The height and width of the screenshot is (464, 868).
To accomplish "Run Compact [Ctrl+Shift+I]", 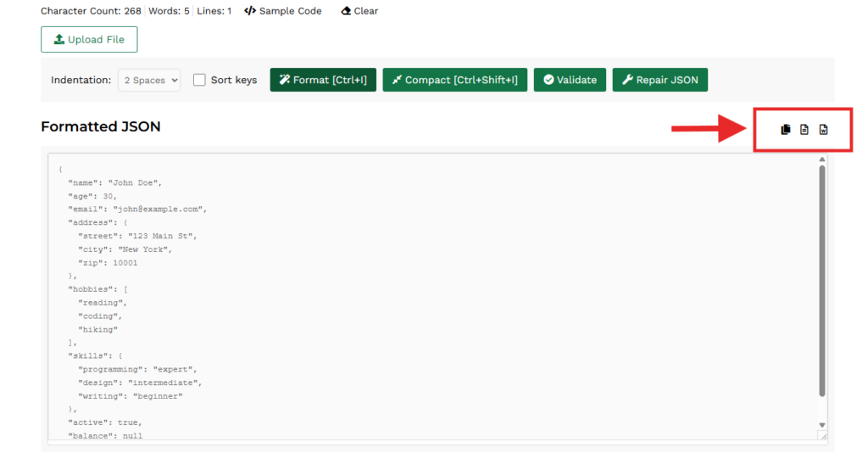I will 455,80.
